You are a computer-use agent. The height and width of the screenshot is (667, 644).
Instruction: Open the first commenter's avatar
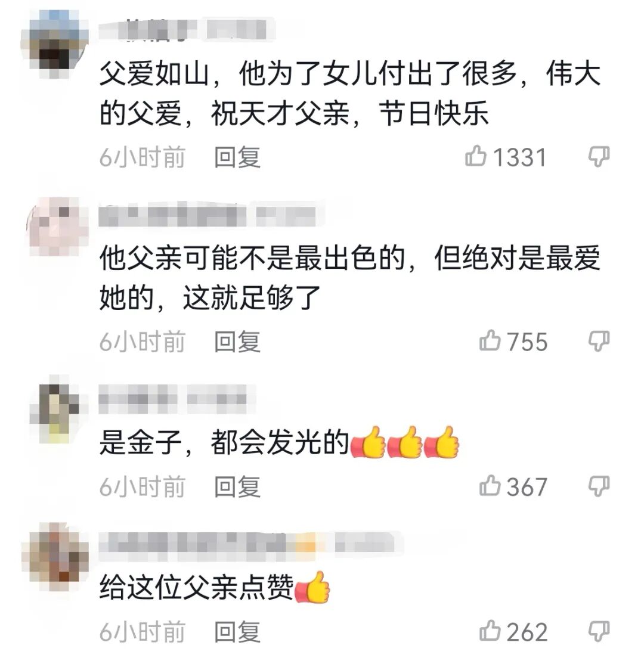pyautogui.click(x=55, y=44)
